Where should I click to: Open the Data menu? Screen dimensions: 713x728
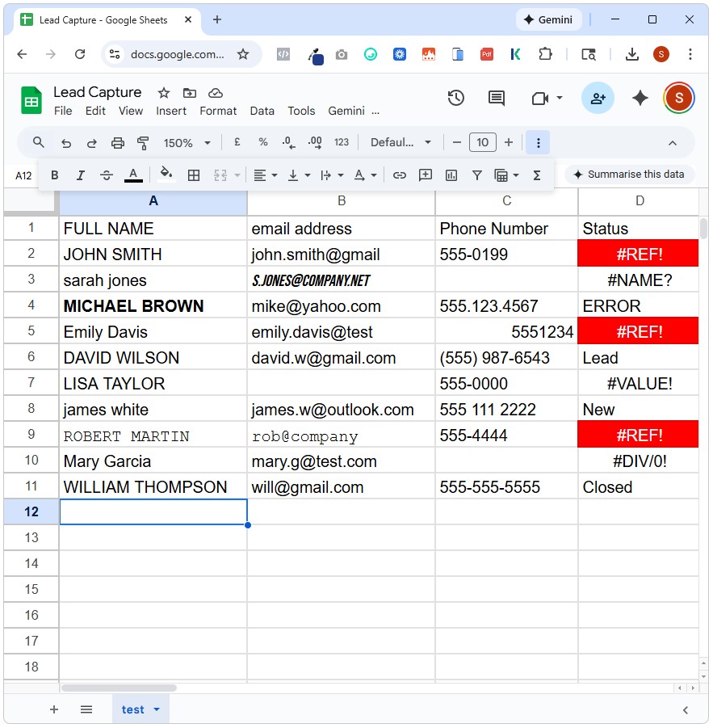262,111
